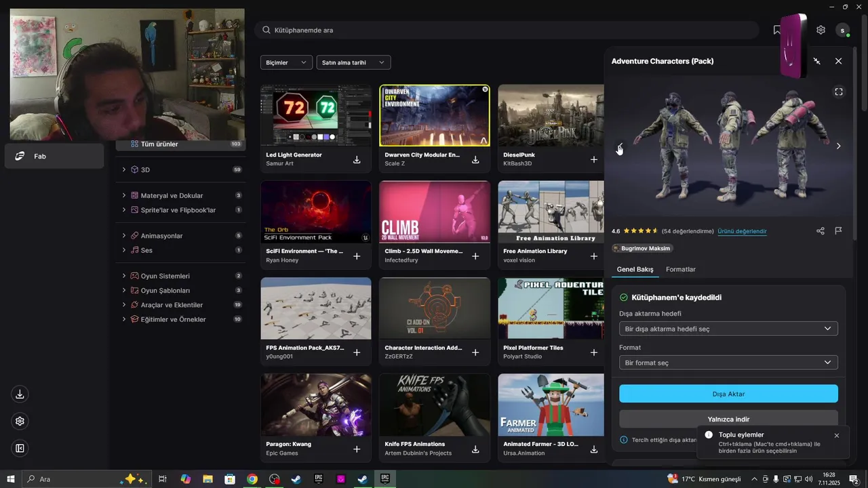Open the Paragon: Kwang thumbnail
The image size is (868, 488).
316,405
